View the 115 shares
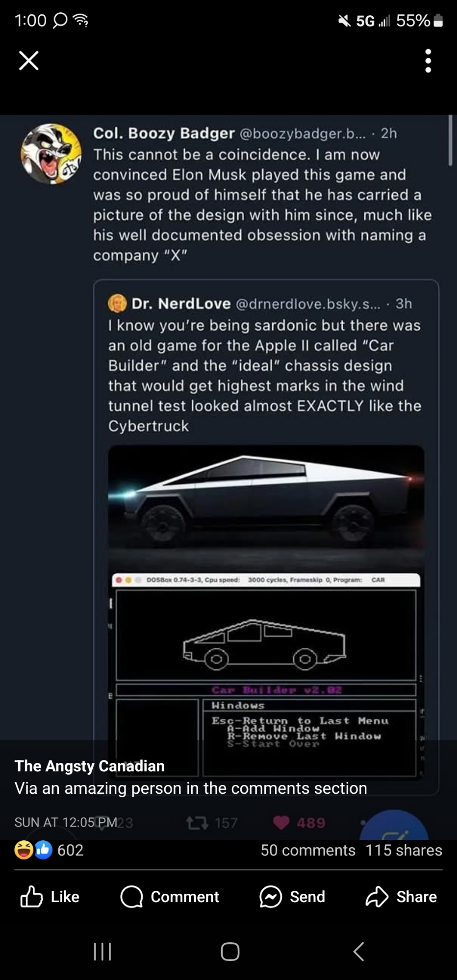This screenshot has width=457, height=980. pos(404,850)
